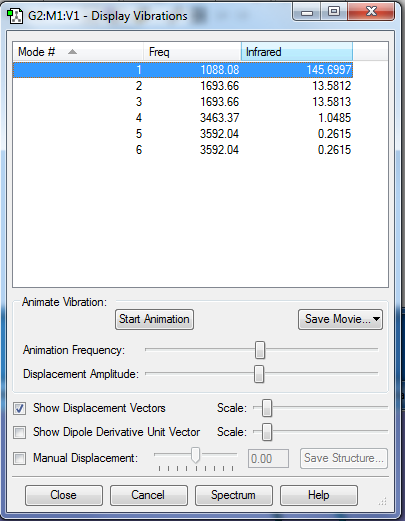Viewport: 405px width, 521px height.
Task: Click the Displacement Amplitude slider handle
Action: click(259, 374)
